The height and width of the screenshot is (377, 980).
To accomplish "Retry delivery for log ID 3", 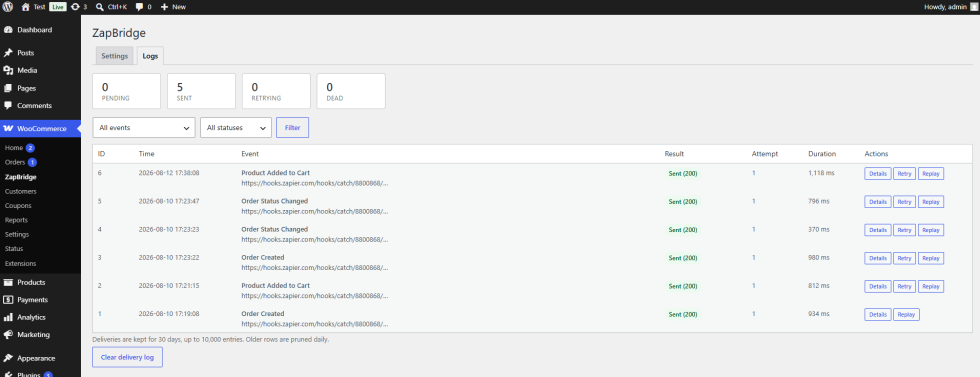I will (904, 258).
